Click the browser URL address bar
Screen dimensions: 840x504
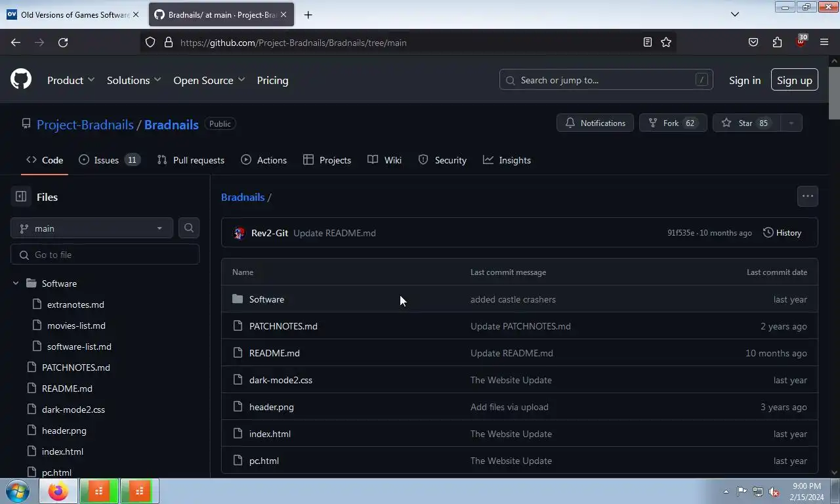407,43
